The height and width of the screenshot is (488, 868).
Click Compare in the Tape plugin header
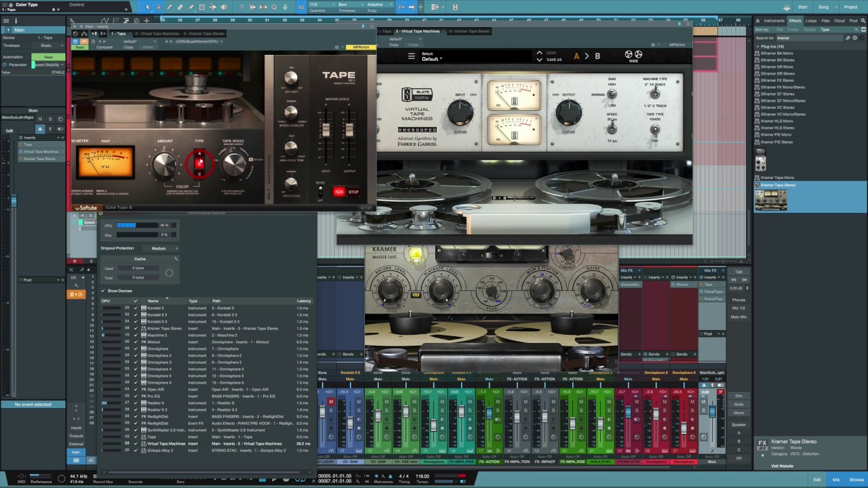[x=104, y=47]
